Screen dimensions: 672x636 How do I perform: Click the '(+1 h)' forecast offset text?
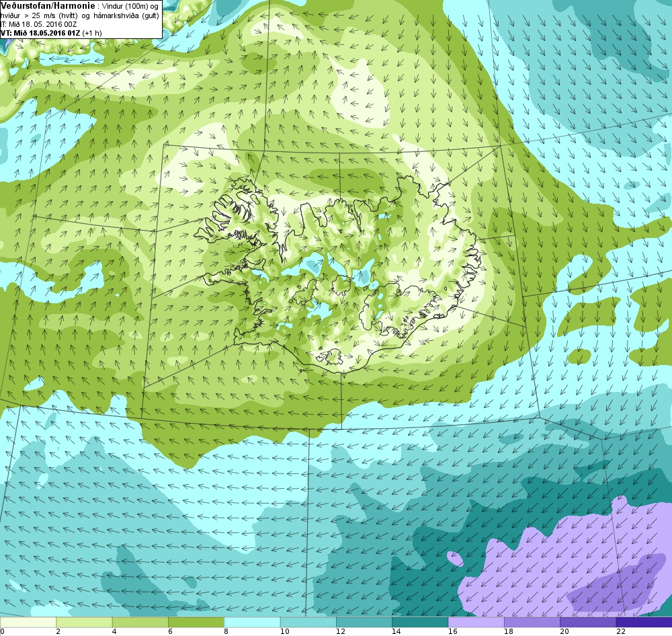coord(92,33)
